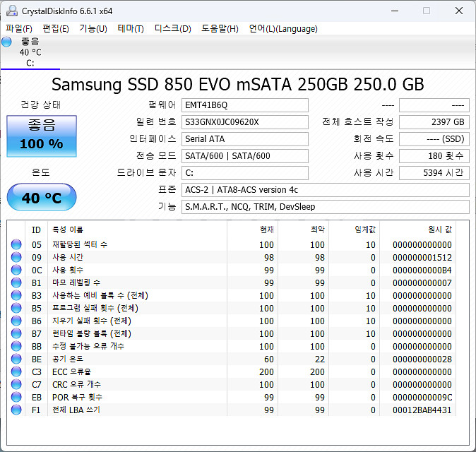Open the 파일(F) menu

point(19,29)
